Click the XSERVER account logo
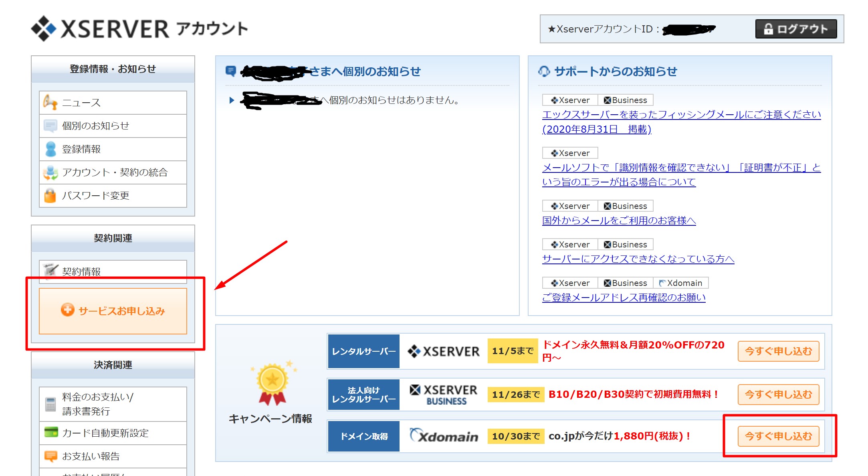The image size is (868, 476). [139, 28]
